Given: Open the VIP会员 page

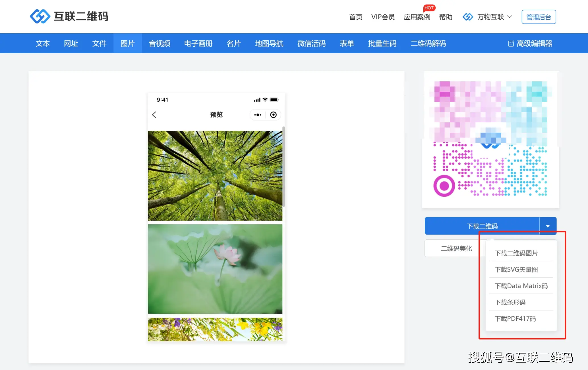Looking at the screenshot, I should pos(383,17).
